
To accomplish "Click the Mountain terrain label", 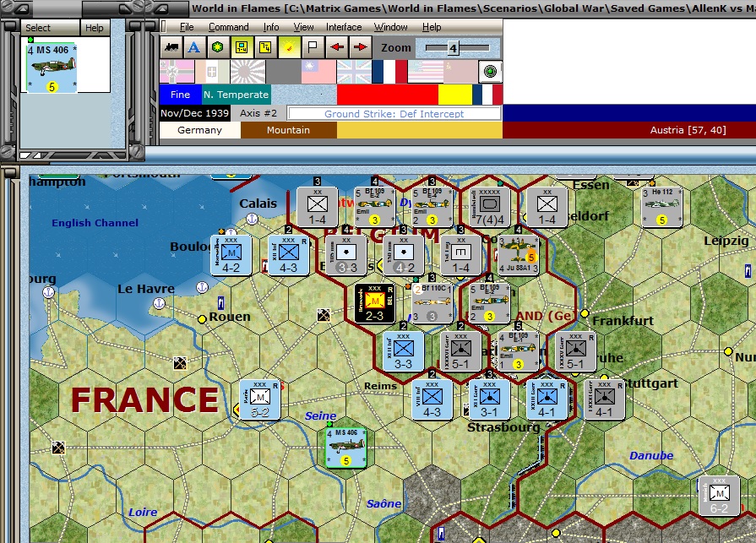I will click(288, 130).
